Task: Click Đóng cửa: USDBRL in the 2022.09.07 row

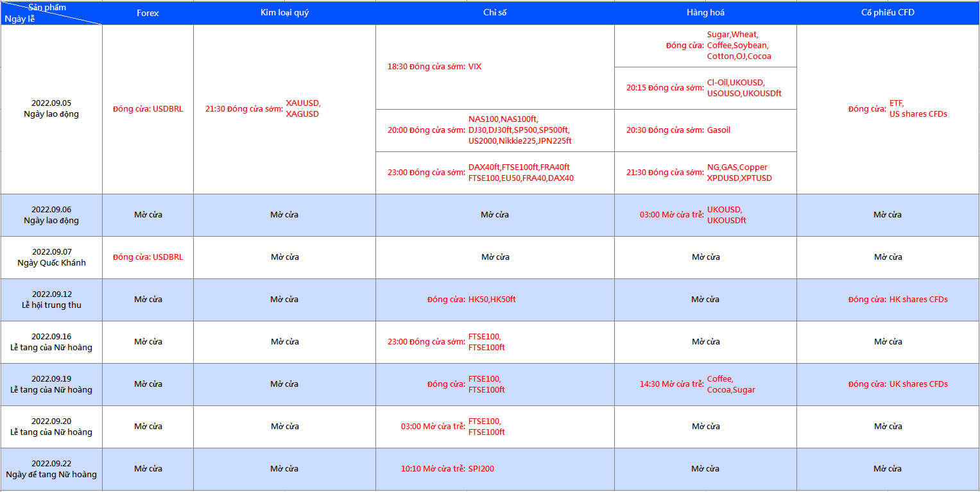Action: (x=148, y=257)
